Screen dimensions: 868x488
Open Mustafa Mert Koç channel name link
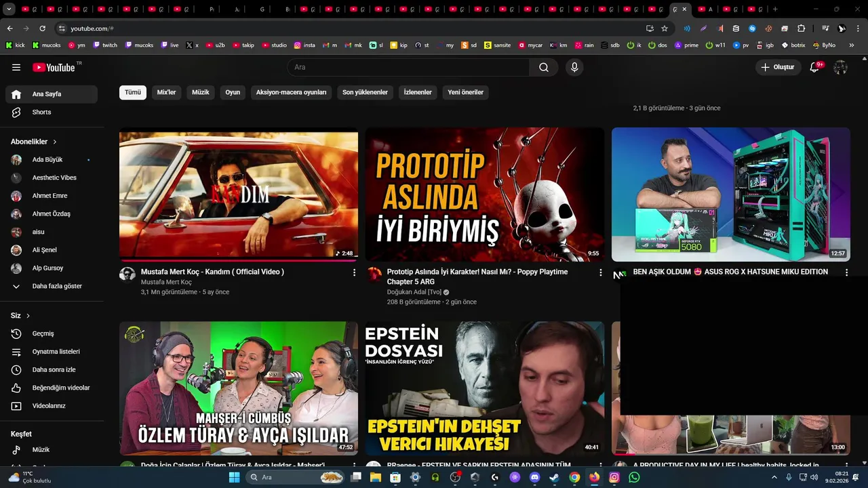166,282
